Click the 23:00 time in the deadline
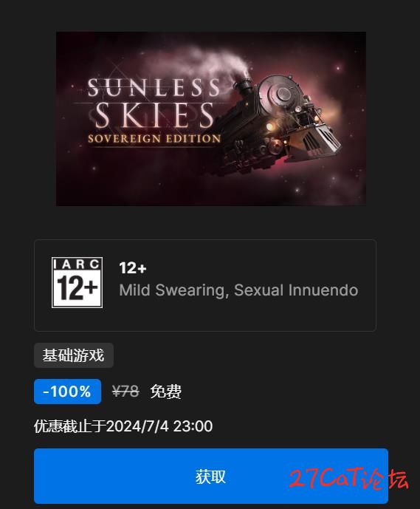420x509 pixels. click(x=193, y=426)
